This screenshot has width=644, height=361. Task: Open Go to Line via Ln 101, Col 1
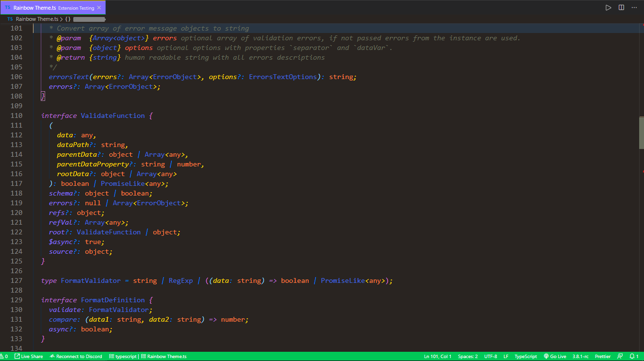click(x=437, y=356)
